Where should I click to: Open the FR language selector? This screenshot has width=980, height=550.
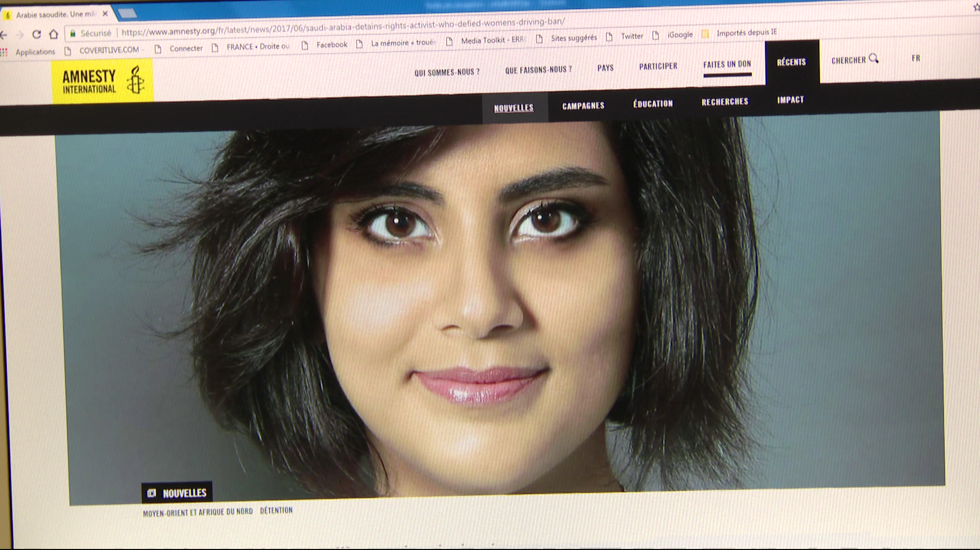(x=916, y=58)
